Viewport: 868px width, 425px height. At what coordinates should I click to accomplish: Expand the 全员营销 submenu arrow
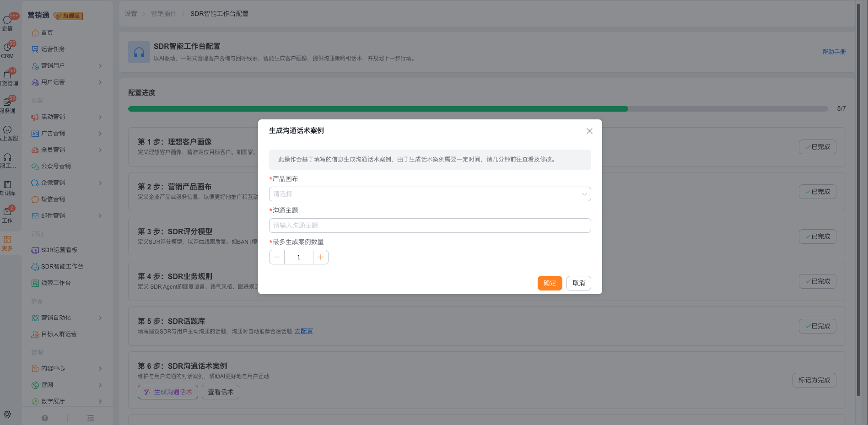(100, 150)
